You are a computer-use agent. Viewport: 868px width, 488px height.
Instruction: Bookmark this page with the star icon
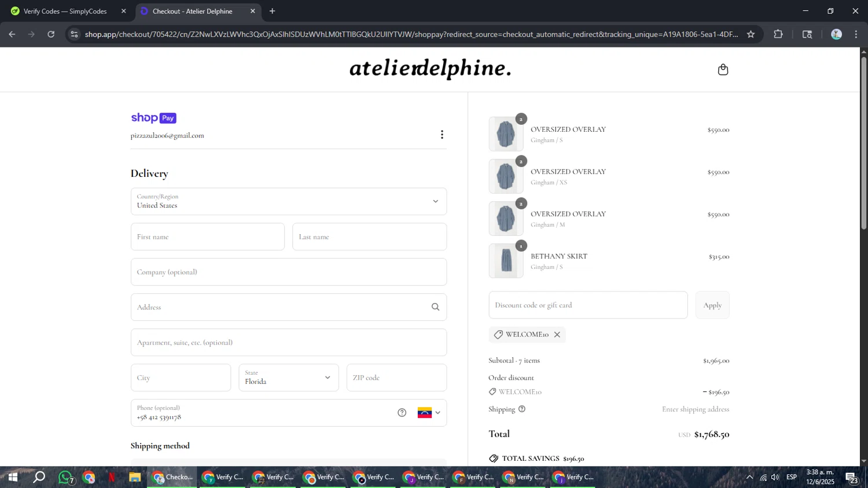click(x=751, y=34)
